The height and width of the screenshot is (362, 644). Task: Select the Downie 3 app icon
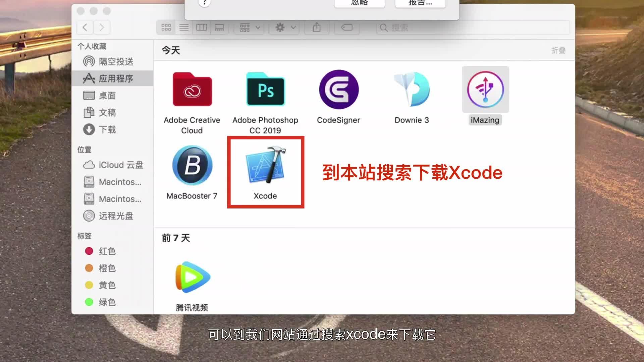pos(412,89)
